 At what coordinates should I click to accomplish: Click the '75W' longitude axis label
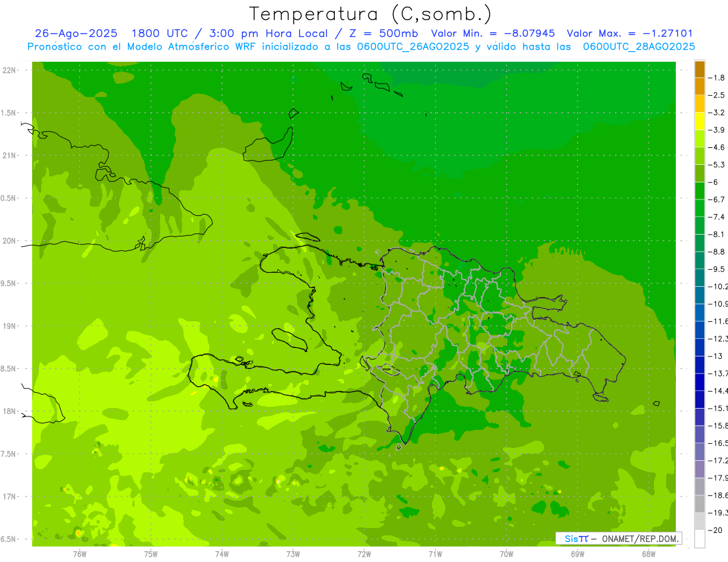151,554
